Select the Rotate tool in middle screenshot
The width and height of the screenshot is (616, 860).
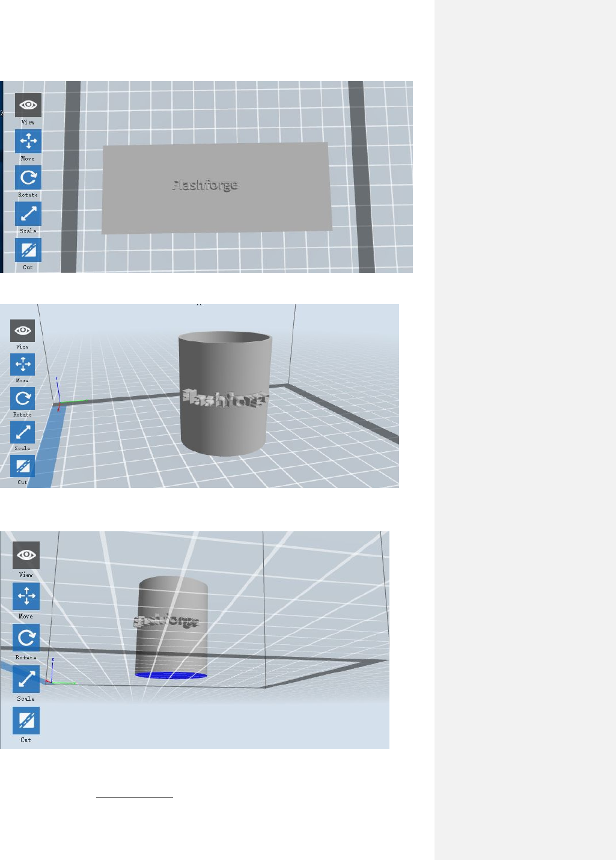click(23, 398)
